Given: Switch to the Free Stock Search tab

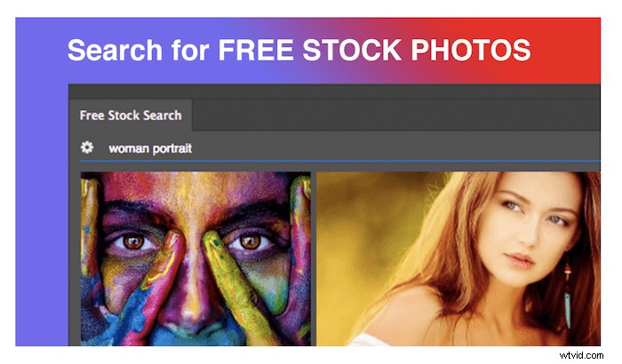Looking at the screenshot, I should pyautogui.click(x=131, y=115).
